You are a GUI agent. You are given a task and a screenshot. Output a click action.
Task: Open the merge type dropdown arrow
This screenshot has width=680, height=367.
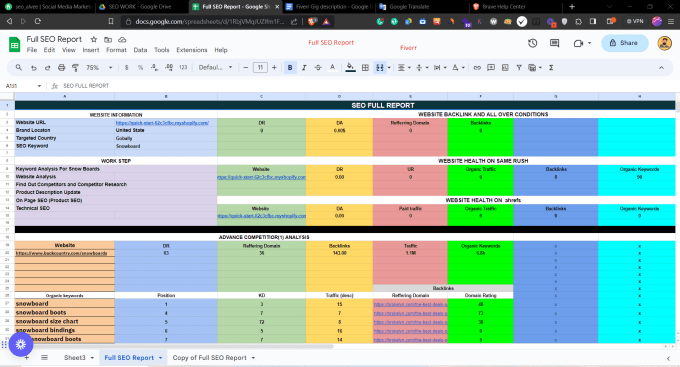pos(389,68)
